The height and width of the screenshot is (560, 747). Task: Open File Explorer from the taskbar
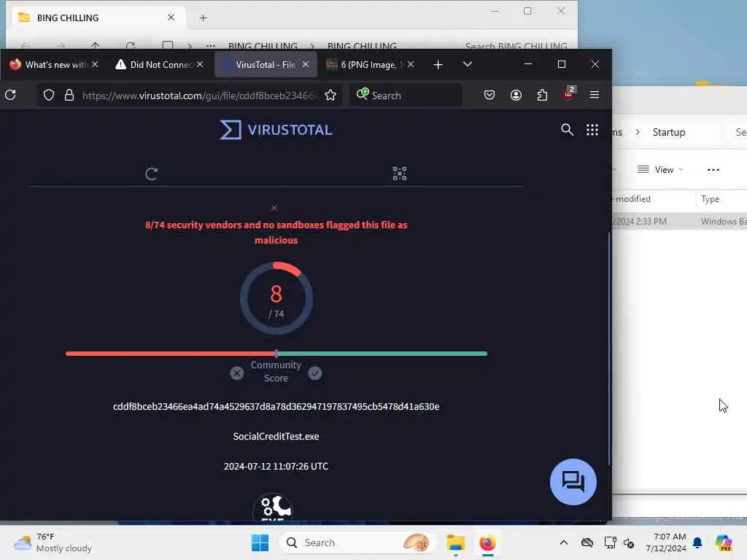point(455,542)
